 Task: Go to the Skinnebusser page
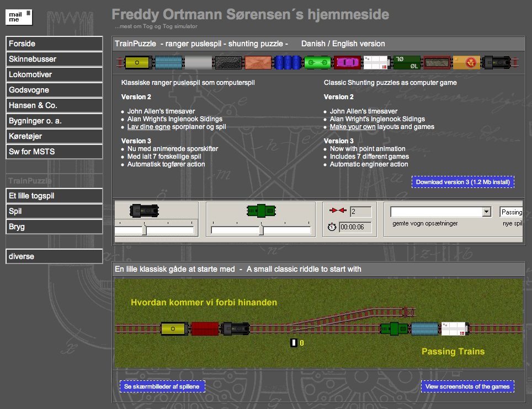(x=54, y=59)
